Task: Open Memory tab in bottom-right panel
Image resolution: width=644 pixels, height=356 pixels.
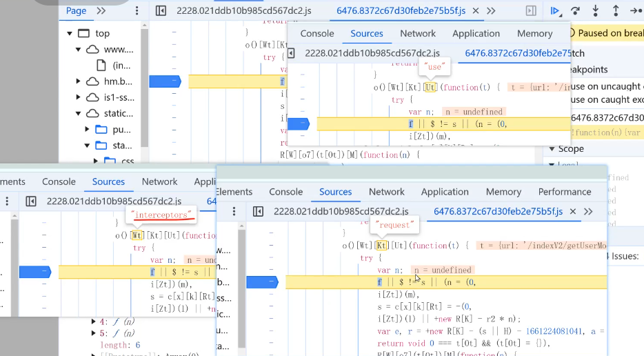Action: [503, 192]
